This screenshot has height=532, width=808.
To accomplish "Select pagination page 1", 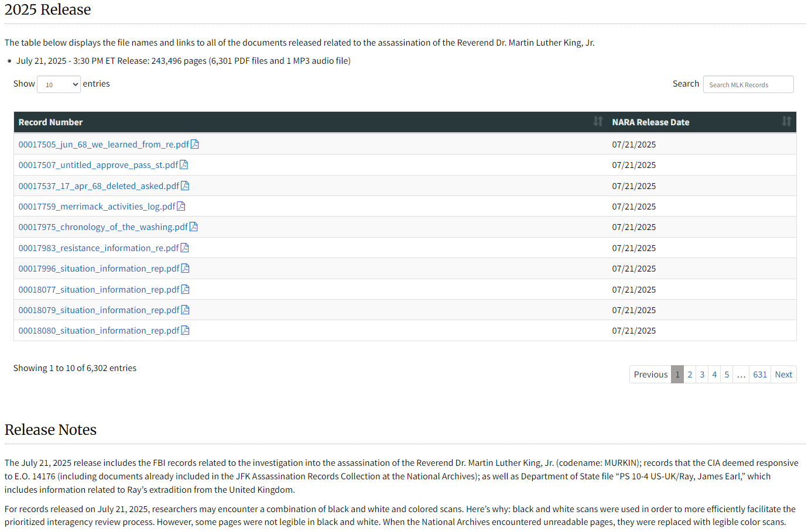I will (x=677, y=375).
